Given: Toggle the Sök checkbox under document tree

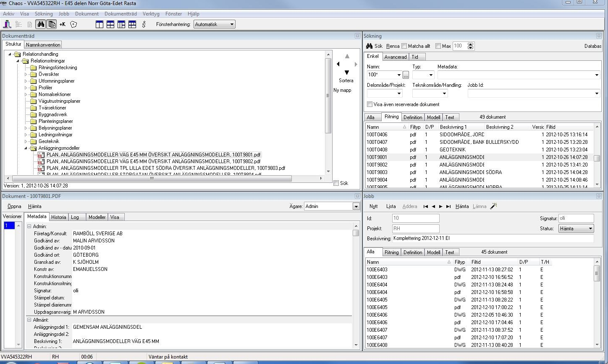Looking at the screenshot, I should coord(336,183).
